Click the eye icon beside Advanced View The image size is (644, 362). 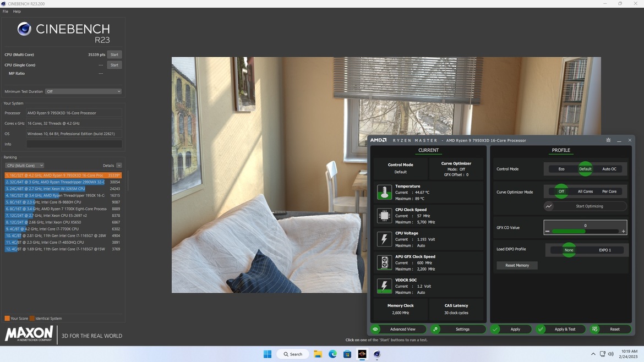[x=375, y=329]
